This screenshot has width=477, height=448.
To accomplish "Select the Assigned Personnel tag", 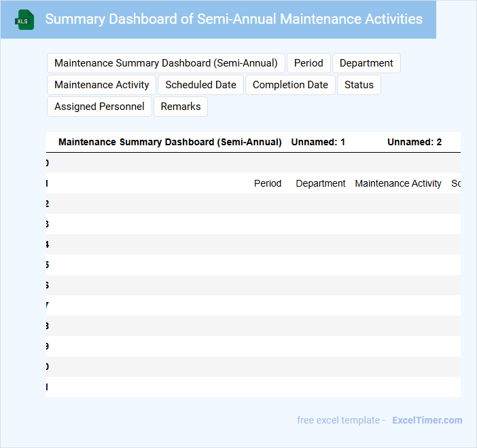I will pos(99,107).
